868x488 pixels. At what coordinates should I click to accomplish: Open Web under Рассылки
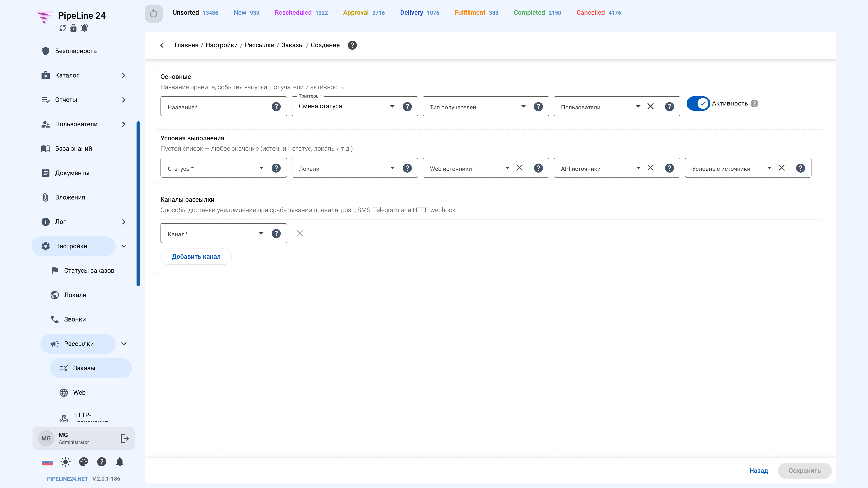pos(79,392)
